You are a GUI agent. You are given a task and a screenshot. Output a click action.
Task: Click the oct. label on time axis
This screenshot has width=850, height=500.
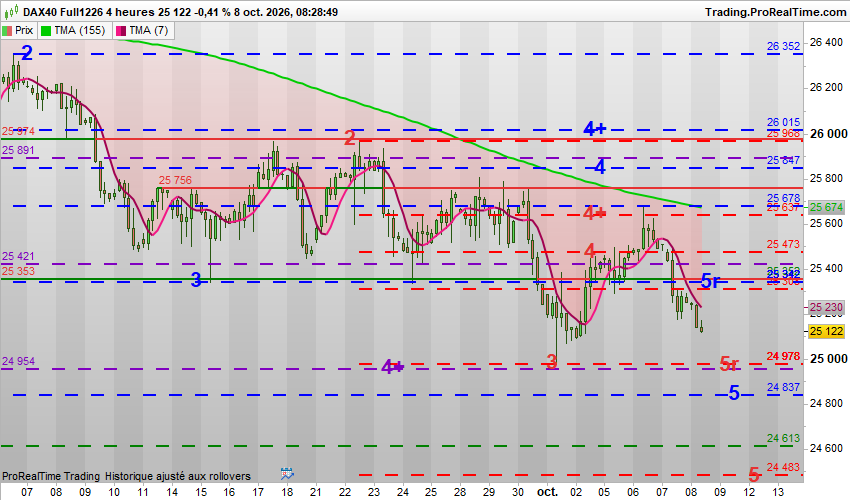548,492
